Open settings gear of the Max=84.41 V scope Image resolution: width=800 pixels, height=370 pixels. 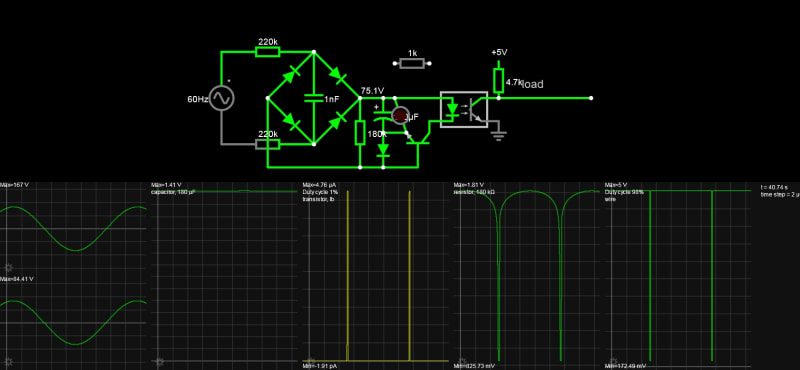tap(8, 361)
